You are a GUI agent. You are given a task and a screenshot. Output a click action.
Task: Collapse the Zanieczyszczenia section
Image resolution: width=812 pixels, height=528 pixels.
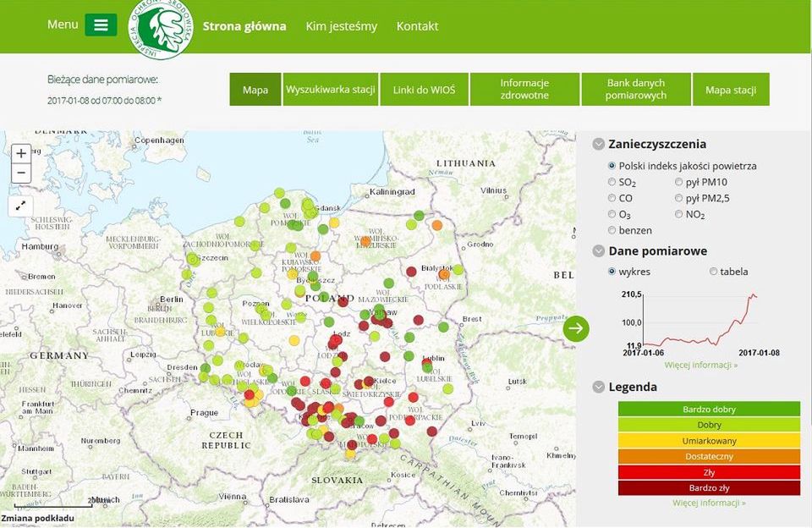pyautogui.click(x=599, y=145)
